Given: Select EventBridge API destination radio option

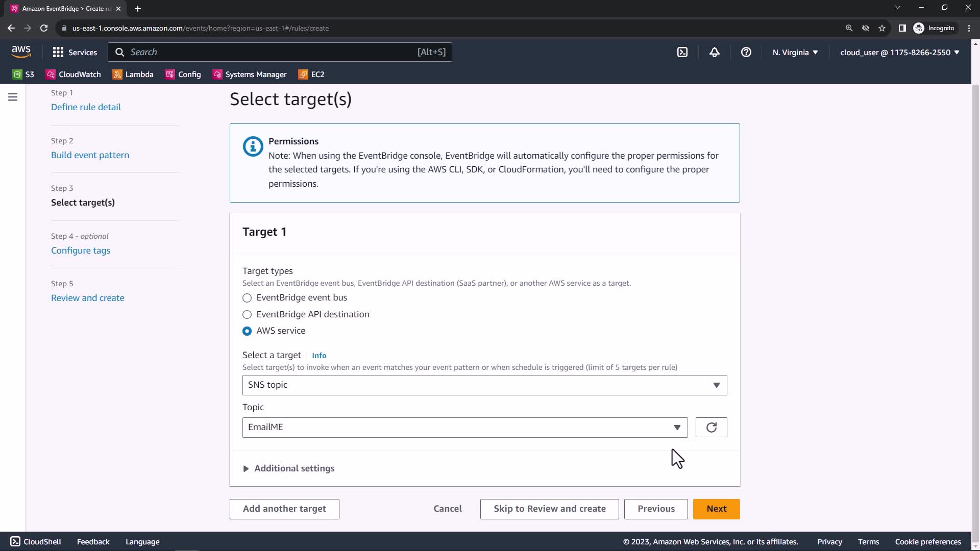Looking at the screenshot, I should [x=247, y=315].
